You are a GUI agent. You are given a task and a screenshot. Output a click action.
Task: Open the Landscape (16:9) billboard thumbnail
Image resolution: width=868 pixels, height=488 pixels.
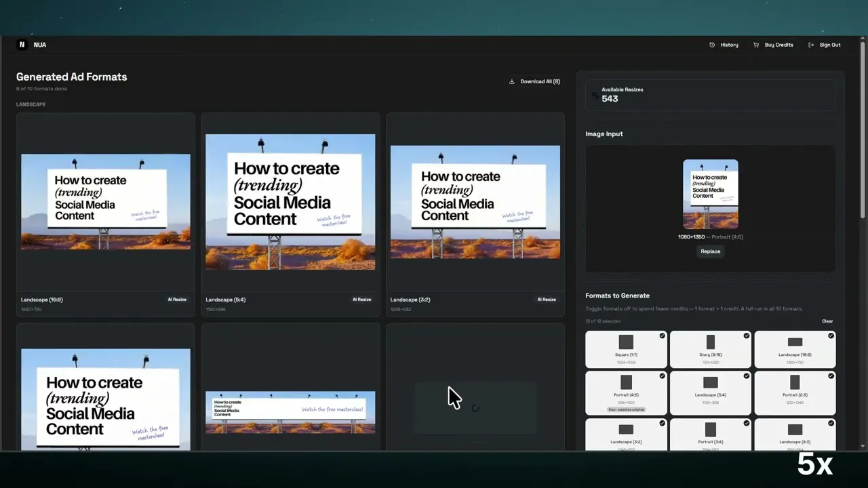pos(106,202)
